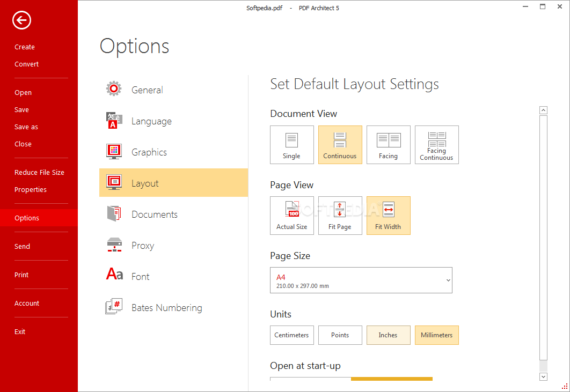
Task: Select Facing Continuous document view
Action: (436, 145)
